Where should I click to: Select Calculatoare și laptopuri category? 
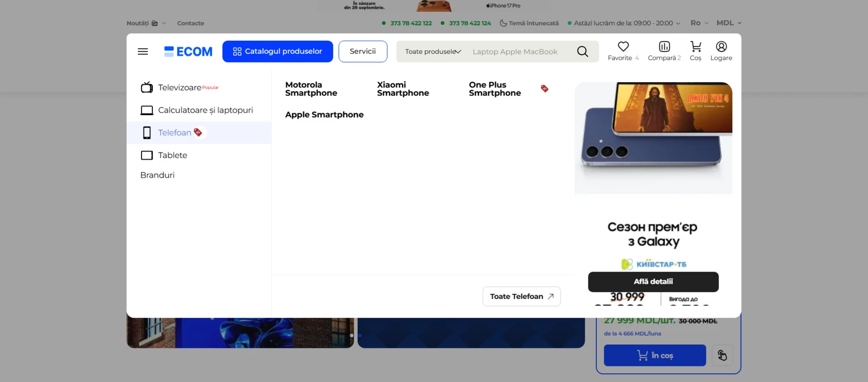(199, 110)
